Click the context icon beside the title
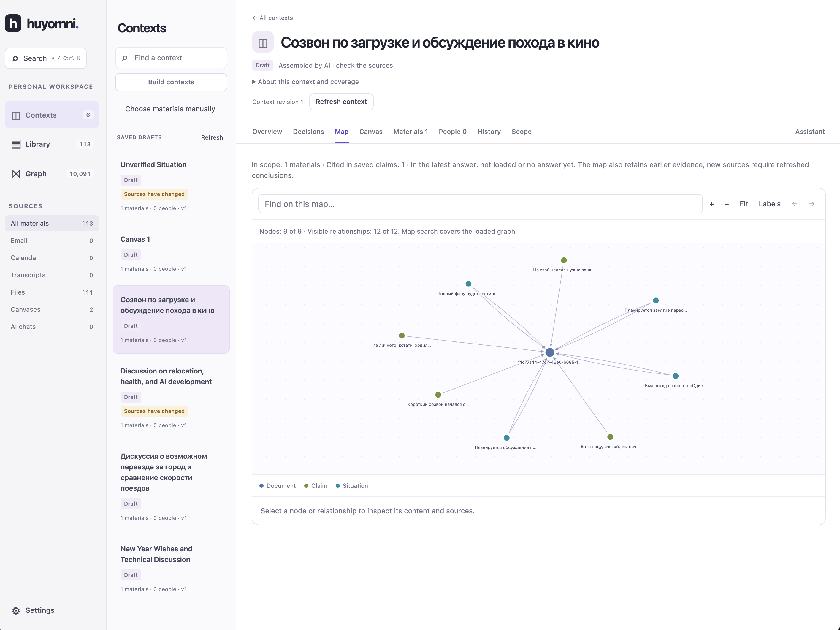The image size is (840, 630). tap(263, 42)
